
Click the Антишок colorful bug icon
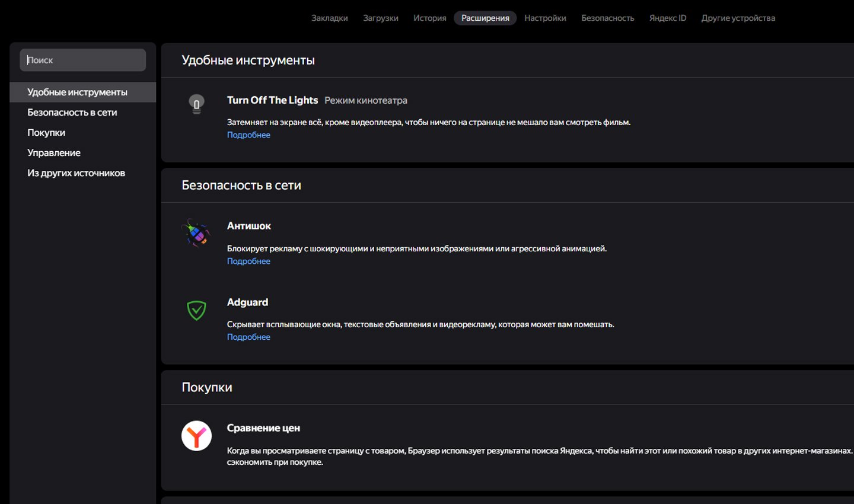click(196, 233)
